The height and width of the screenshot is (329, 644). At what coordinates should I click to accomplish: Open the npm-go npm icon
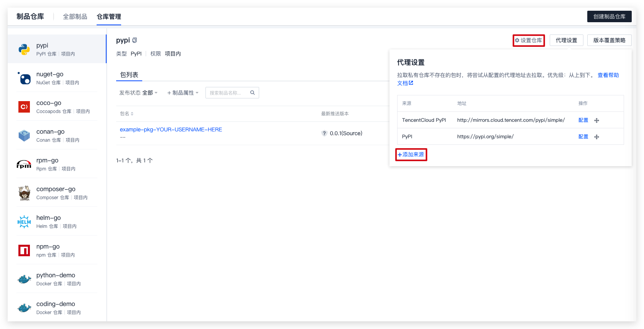coord(24,250)
